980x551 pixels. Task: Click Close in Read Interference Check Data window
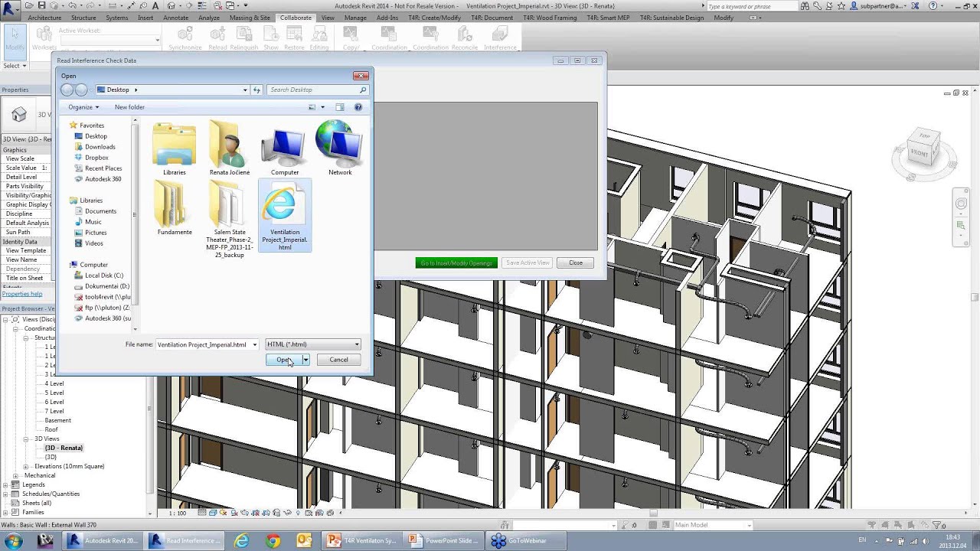tap(576, 262)
